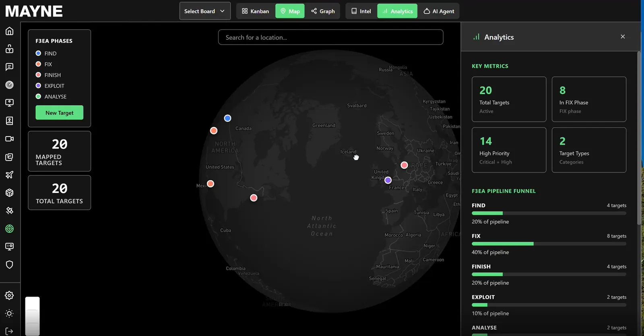Open the chat messages sidebar icon
The height and width of the screenshot is (336, 644).
(x=9, y=67)
